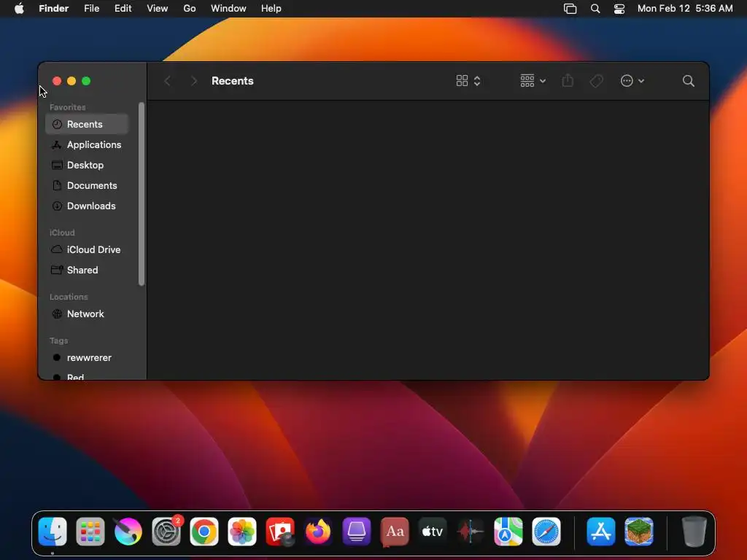
Task: Open Control Center in the menu bar
Action: pyautogui.click(x=619, y=9)
